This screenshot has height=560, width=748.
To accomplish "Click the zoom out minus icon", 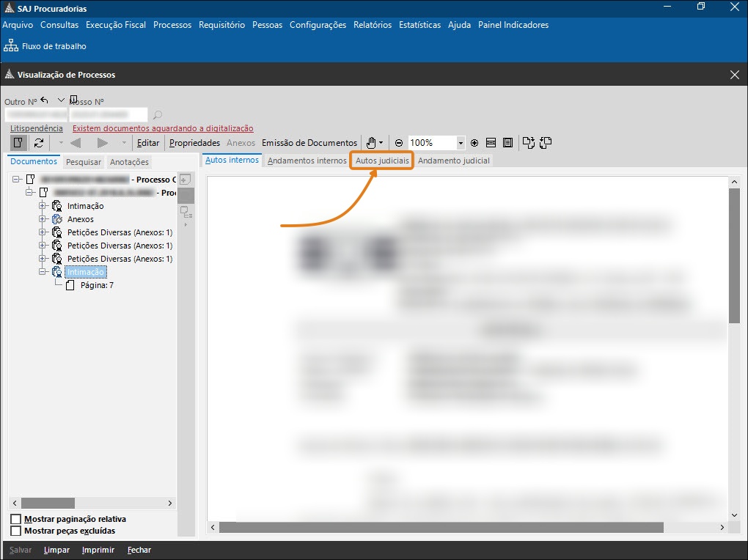I will (x=399, y=143).
